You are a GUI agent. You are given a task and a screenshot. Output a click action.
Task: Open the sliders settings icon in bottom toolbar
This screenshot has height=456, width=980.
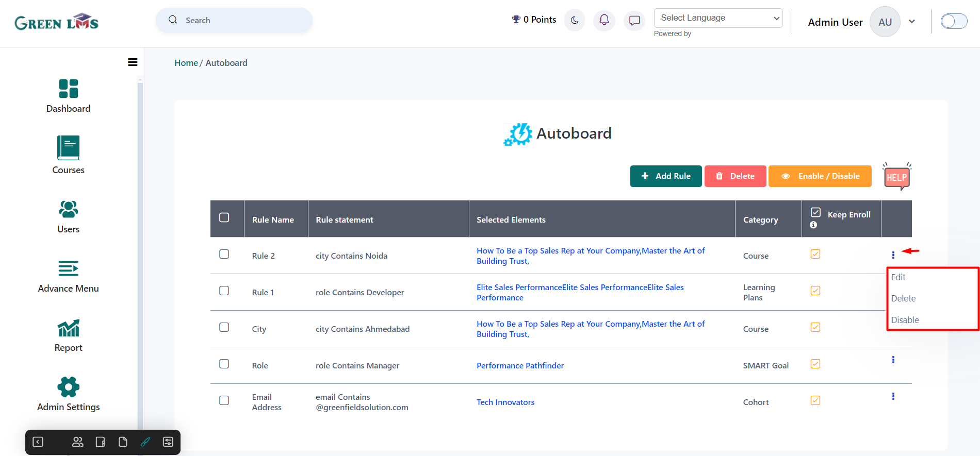(168, 442)
